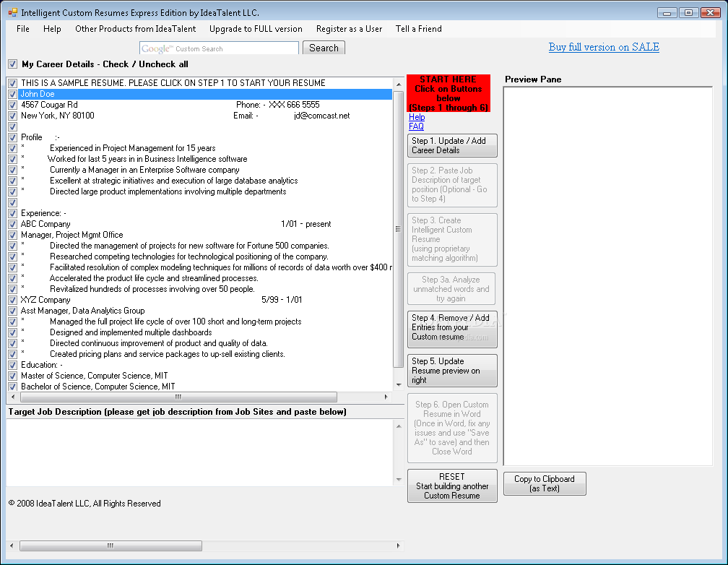
Task: Select the 'Experience: -' row text
Action: click(43, 213)
